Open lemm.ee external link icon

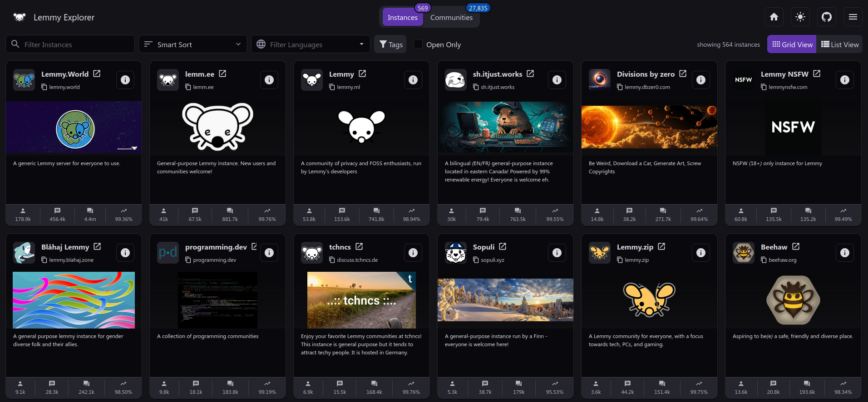coord(222,74)
